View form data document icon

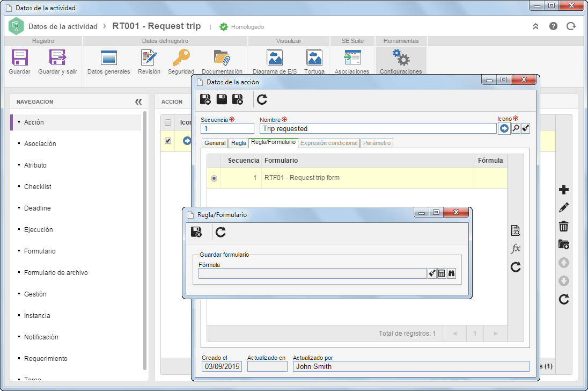(516, 230)
